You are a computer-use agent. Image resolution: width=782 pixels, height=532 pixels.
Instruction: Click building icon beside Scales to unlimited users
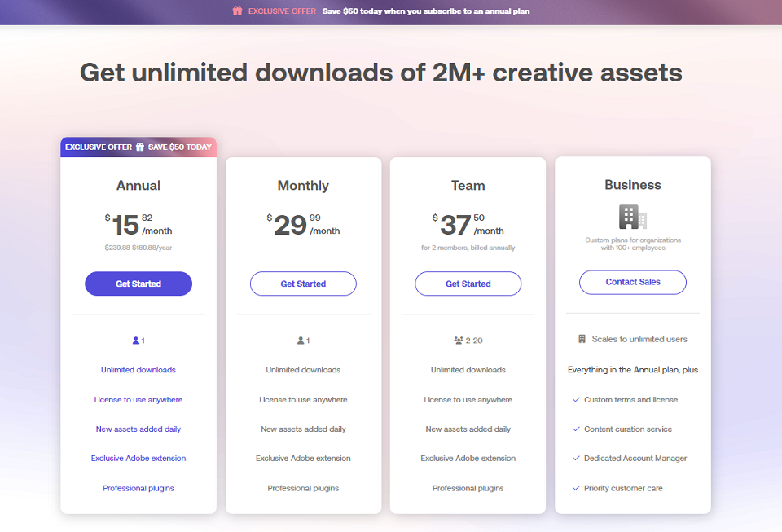[x=582, y=339]
